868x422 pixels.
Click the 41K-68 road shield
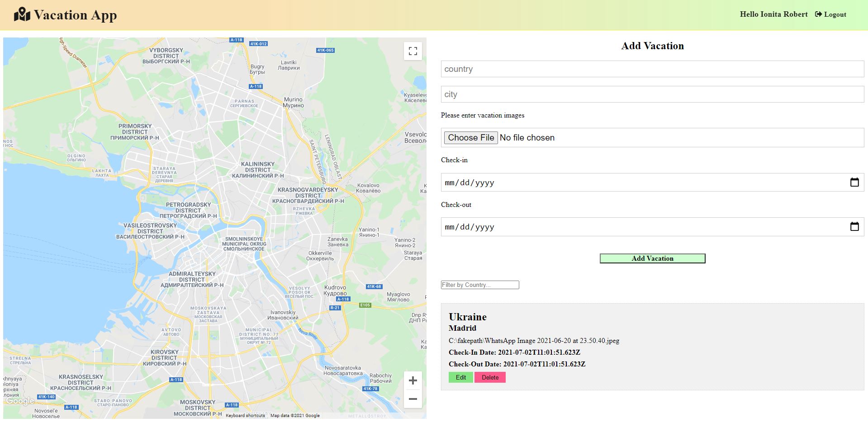[374, 286]
